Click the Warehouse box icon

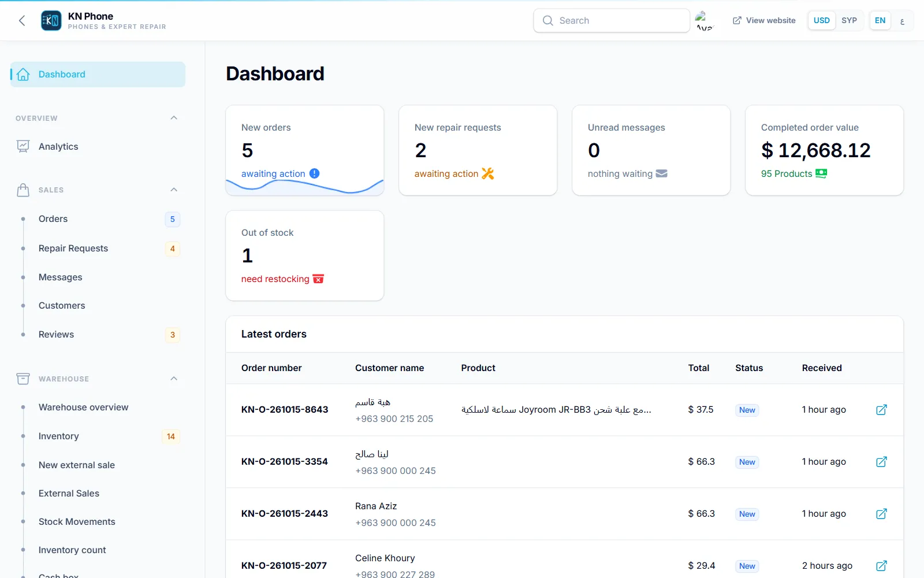pos(23,379)
